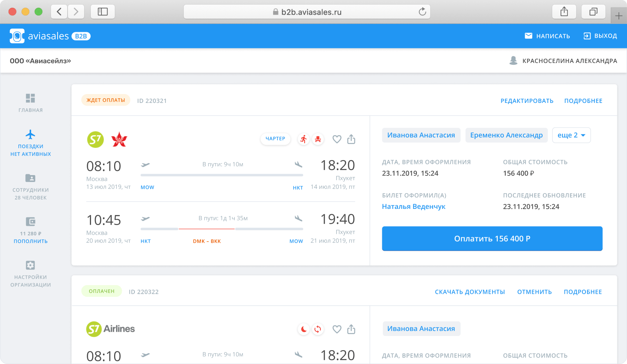
Task: Open Настройки организации settings
Action: (x=30, y=274)
